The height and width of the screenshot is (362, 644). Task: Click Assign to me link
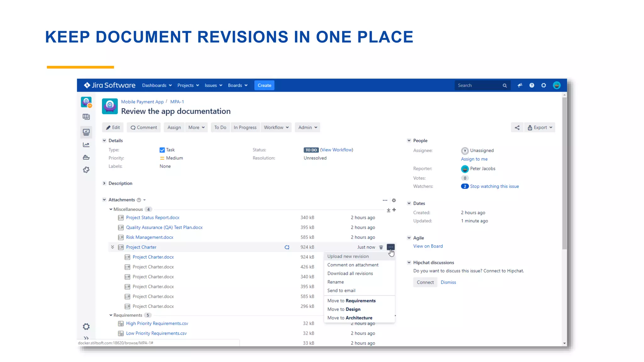(474, 159)
